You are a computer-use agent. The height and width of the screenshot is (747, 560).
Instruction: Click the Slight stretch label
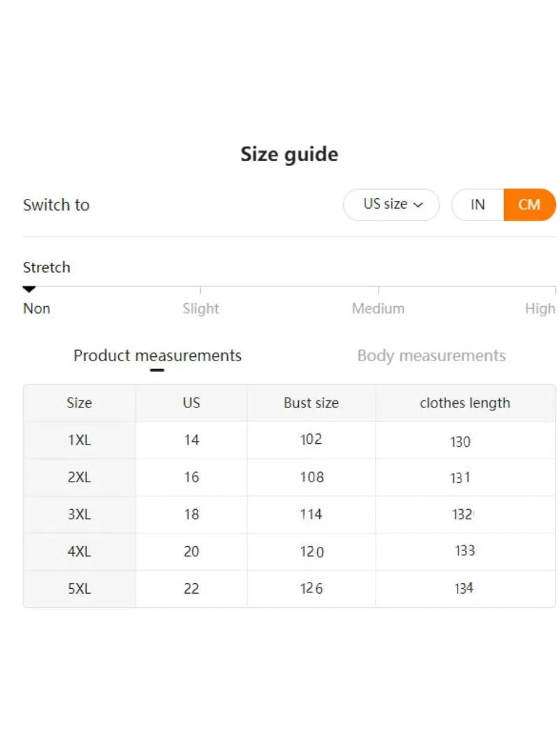pos(201,309)
